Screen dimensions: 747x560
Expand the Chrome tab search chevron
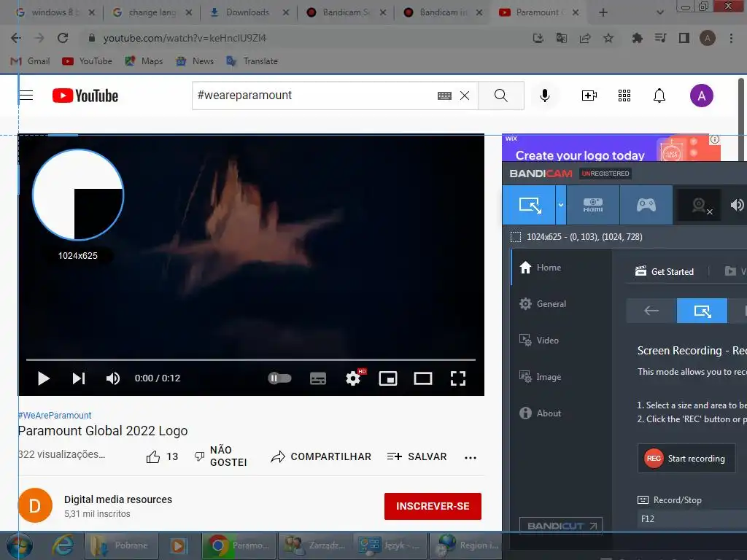pos(659,13)
